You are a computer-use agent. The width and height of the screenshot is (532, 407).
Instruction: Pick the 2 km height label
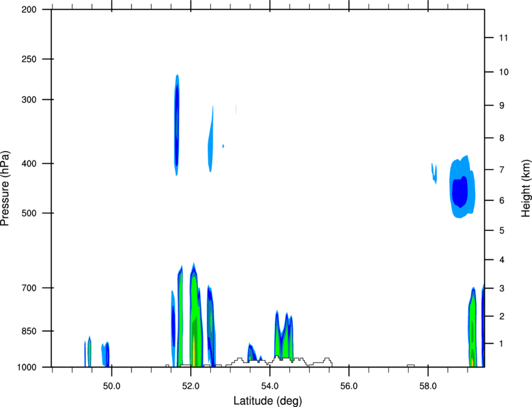pyautogui.click(x=502, y=316)
